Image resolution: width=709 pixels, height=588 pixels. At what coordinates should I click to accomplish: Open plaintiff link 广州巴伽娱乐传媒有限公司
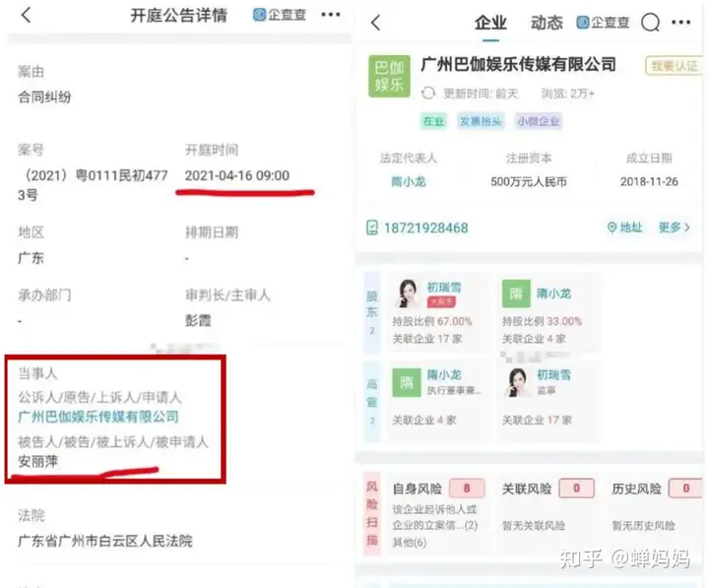click(x=98, y=417)
